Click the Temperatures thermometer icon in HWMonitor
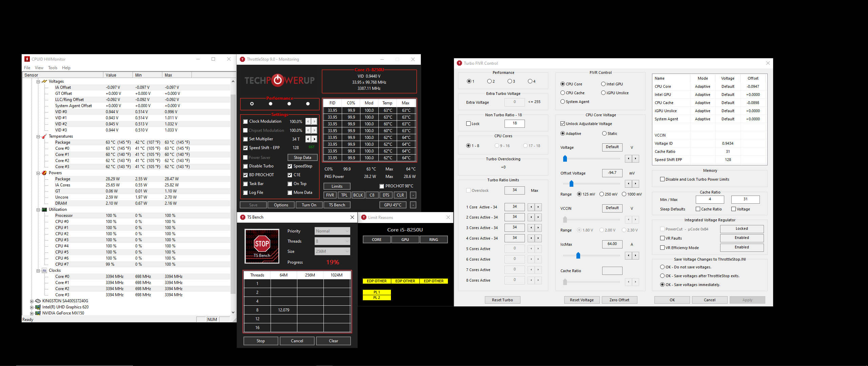This screenshot has width=868, height=366. pyautogui.click(x=44, y=136)
